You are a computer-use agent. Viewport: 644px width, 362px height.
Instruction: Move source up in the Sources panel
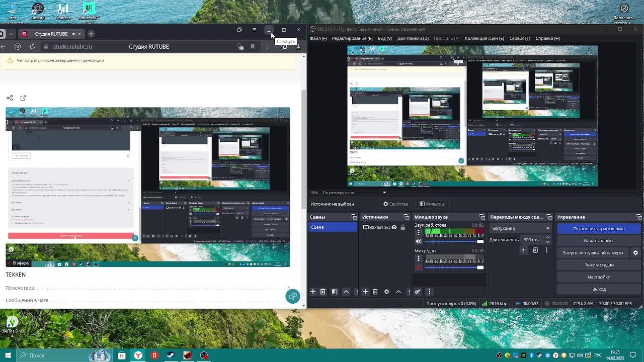(x=398, y=292)
